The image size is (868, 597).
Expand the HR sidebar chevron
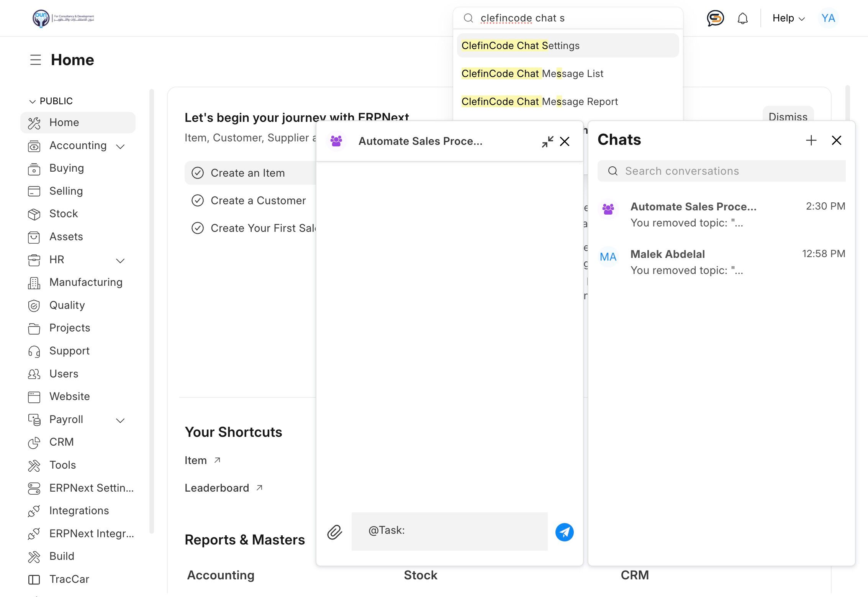(x=120, y=260)
